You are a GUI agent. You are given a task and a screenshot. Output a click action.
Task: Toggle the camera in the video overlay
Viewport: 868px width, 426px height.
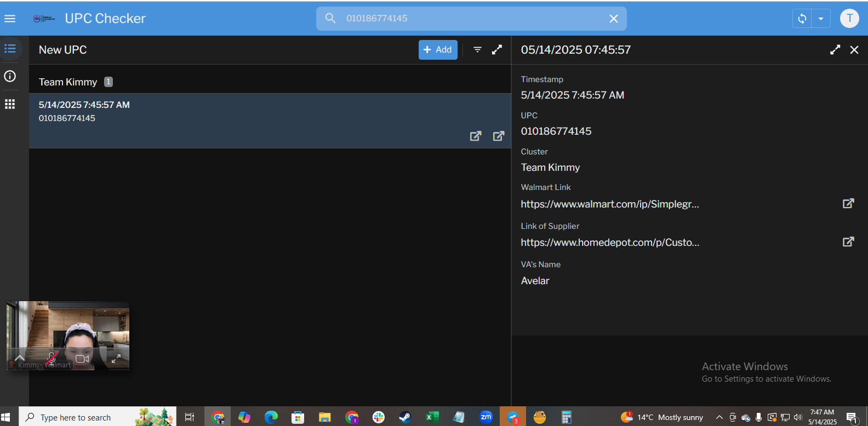click(82, 359)
